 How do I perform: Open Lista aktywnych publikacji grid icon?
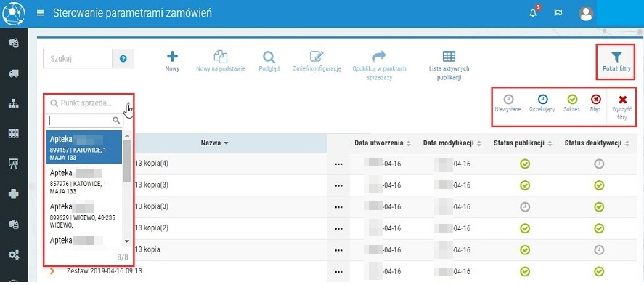pyautogui.click(x=449, y=57)
